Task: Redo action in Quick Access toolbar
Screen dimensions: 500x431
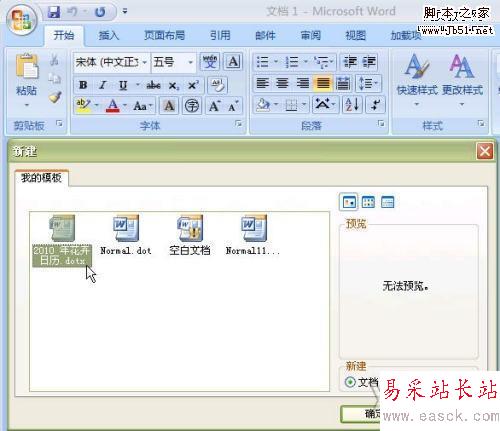Action: [x=100, y=12]
